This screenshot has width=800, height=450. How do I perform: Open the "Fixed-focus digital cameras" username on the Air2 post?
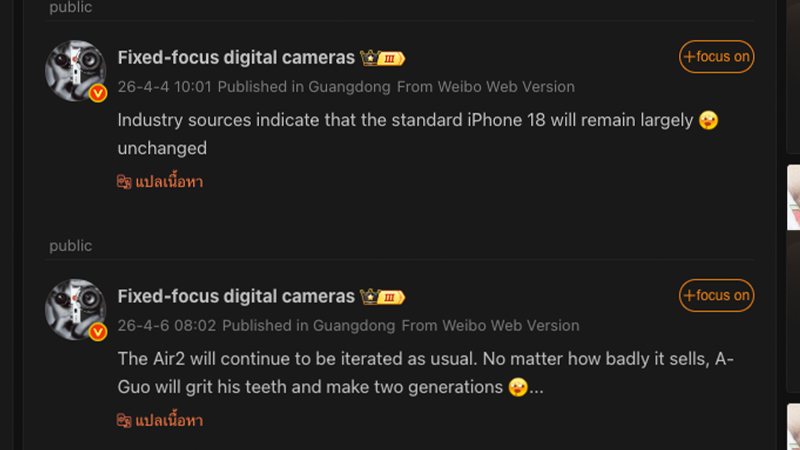[236, 297]
